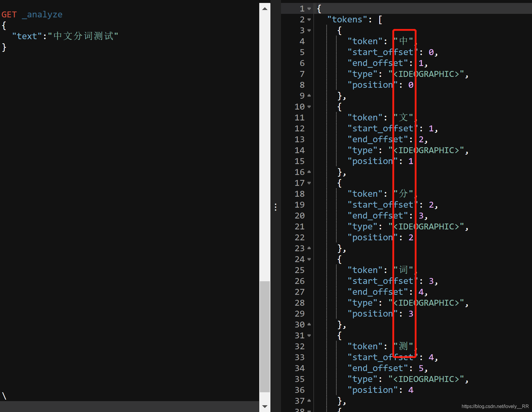Click "position" key on line 15
The width and height of the screenshot is (532, 412).
point(373,161)
